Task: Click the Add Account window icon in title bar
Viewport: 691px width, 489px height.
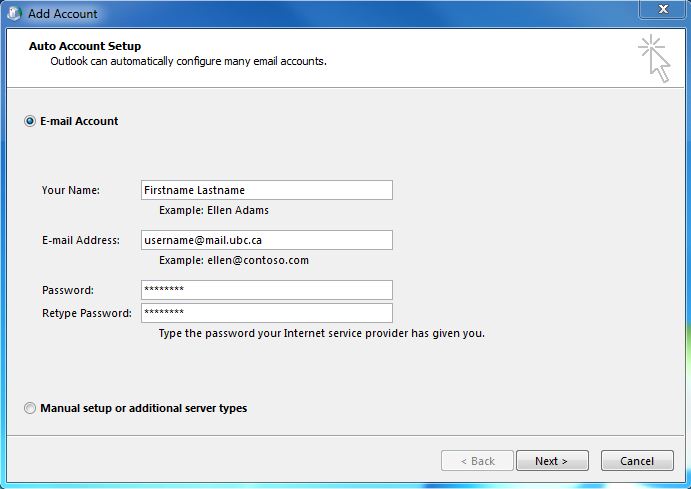Action: (x=15, y=13)
